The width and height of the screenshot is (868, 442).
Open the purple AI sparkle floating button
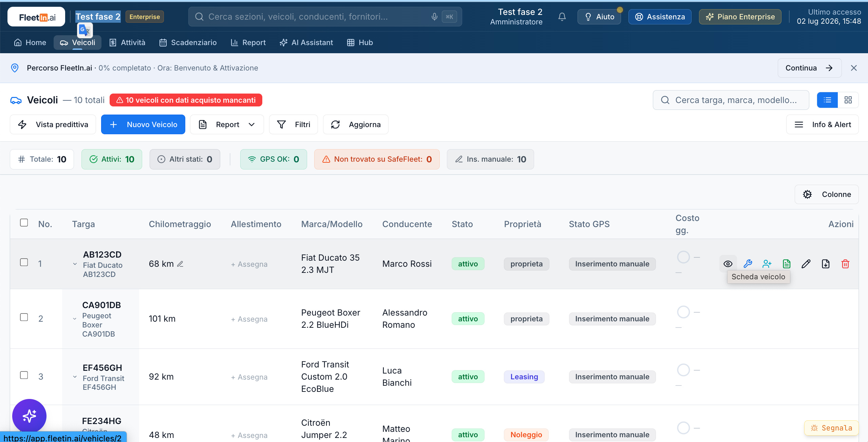[x=30, y=416]
